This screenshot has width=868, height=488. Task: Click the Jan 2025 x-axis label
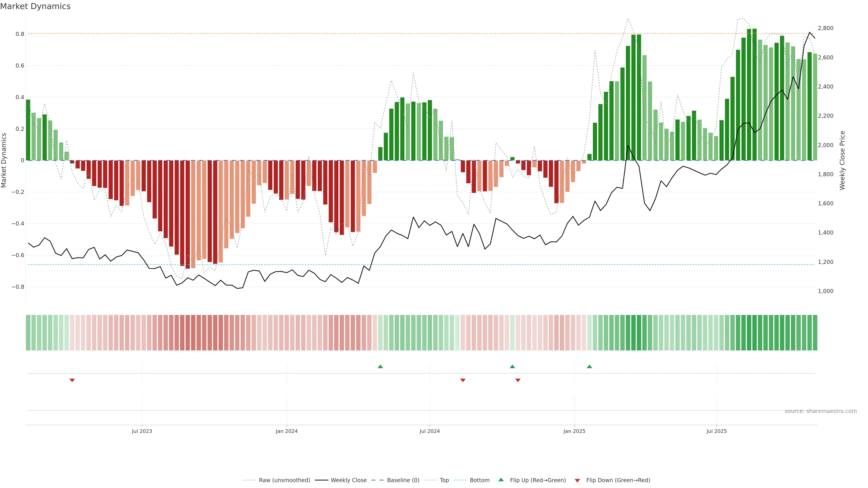click(574, 431)
